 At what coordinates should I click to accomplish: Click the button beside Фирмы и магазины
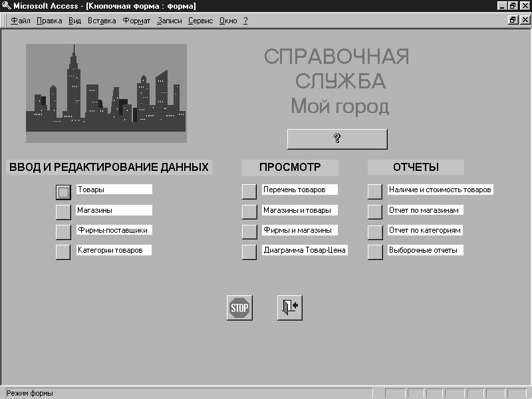click(249, 232)
